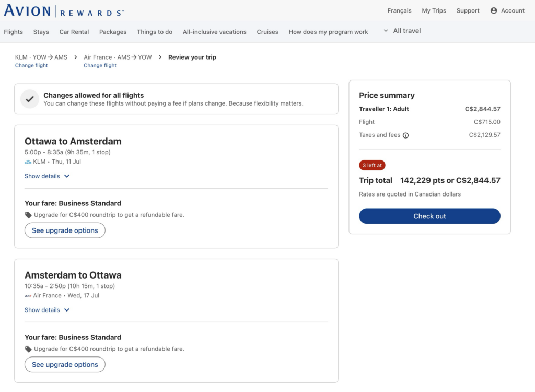Click the Air France airline logo icon
Viewport: 535px width, 392px height.
pos(28,296)
